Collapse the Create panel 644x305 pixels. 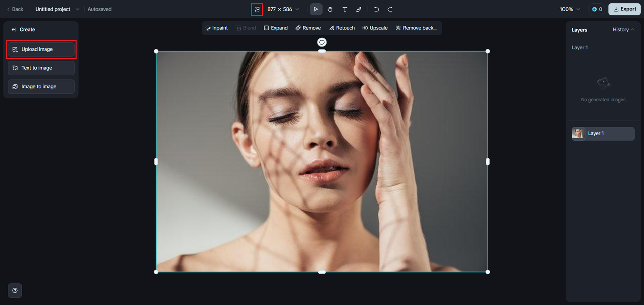(14, 30)
